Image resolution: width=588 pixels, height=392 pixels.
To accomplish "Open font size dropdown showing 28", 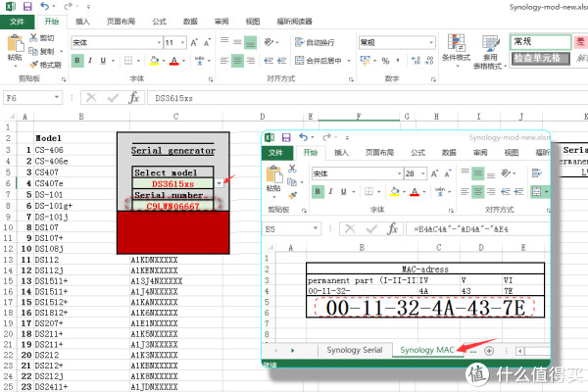I will coord(423,173).
